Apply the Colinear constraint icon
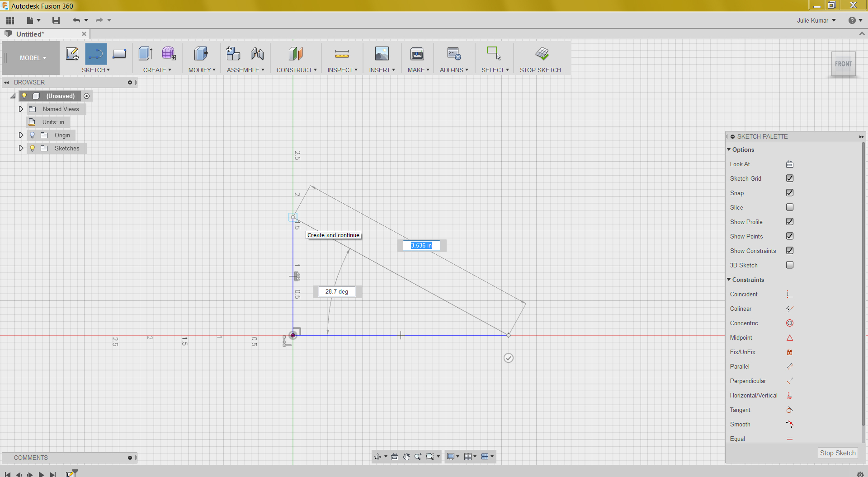Screen dimensions: 868x477 pyautogui.click(x=790, y=309)
